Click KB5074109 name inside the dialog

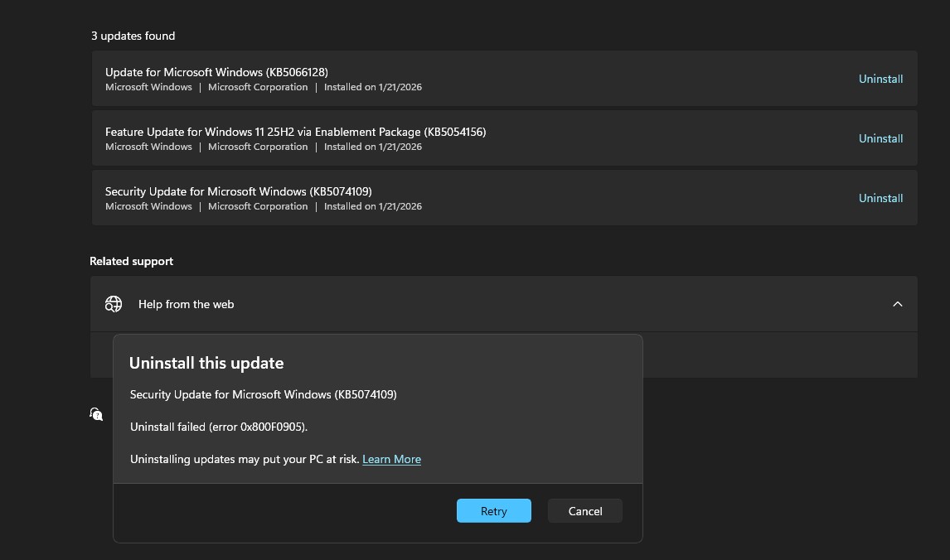263,394
